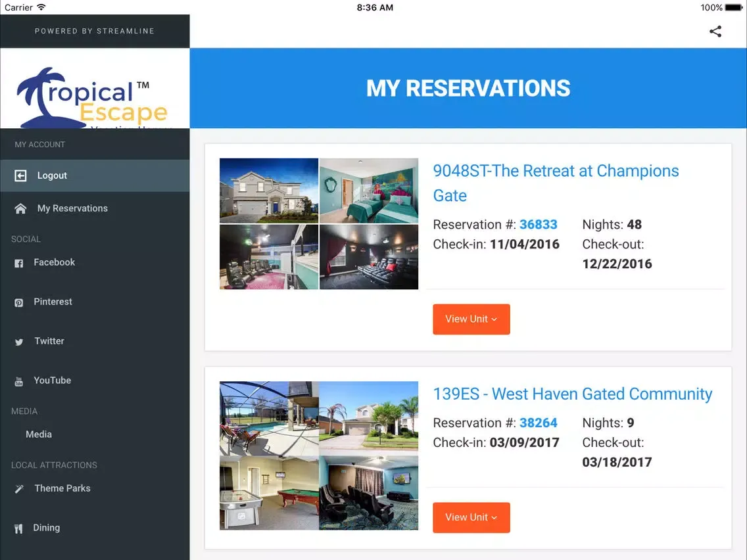Click the check-out date 03/18/2017
Screen dimensions: 747x560
(x=617, y=462)
